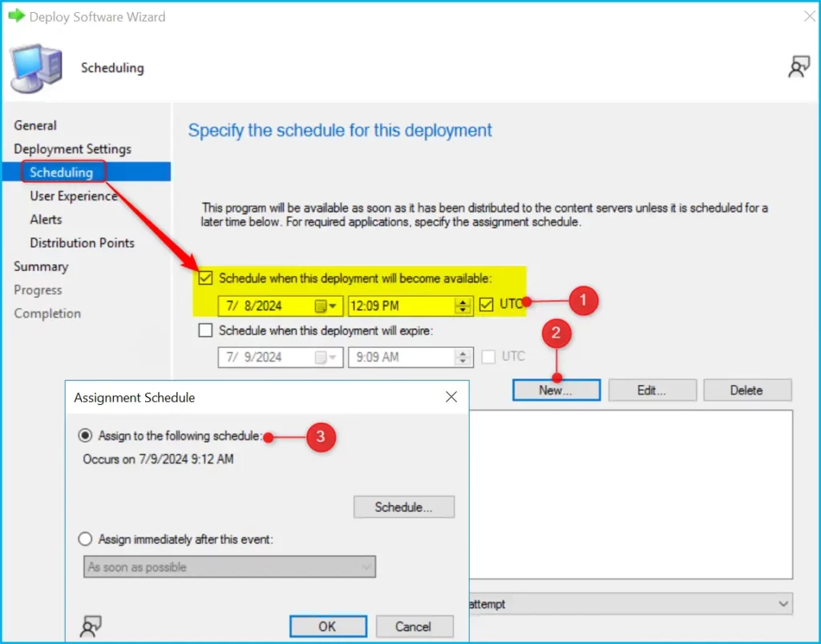Adjust the 9:09 AM time spinner
The image size is (821, 644).
click(463, 358)
